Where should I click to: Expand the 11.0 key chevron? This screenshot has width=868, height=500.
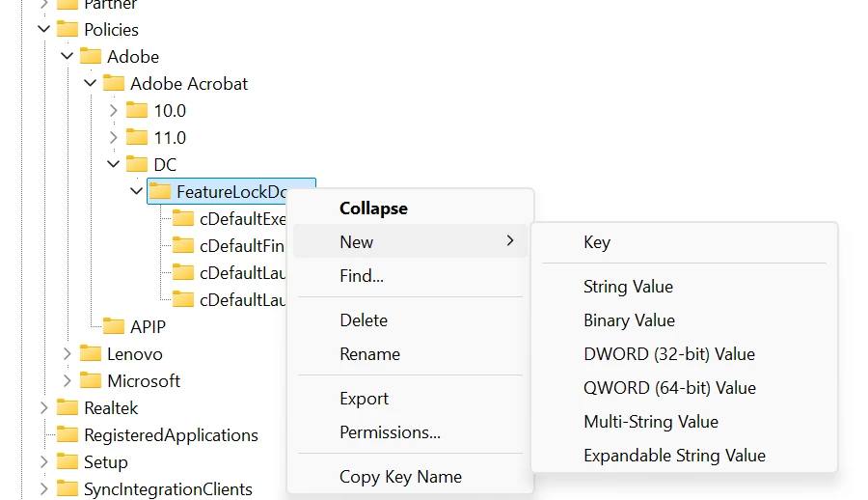114,137
